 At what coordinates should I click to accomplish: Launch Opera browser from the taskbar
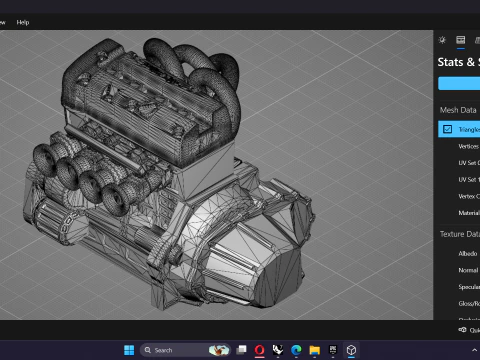pos(260,350)
